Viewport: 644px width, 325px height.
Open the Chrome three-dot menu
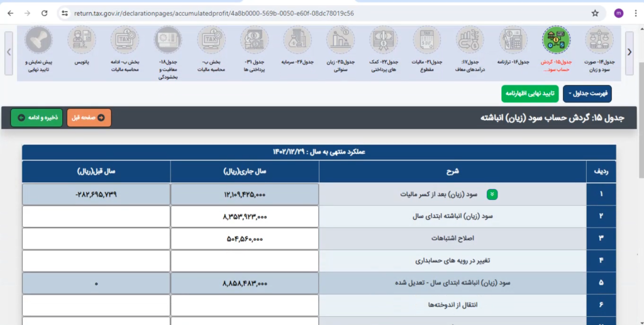636,13
